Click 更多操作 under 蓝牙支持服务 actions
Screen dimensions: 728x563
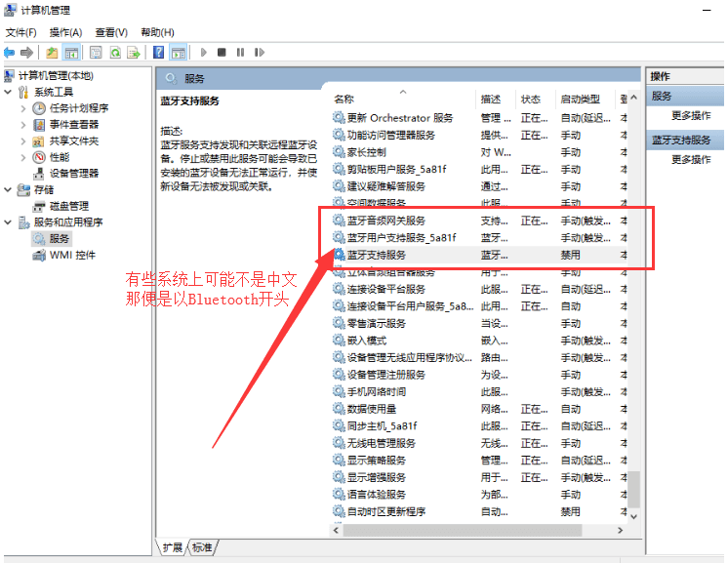691,159
